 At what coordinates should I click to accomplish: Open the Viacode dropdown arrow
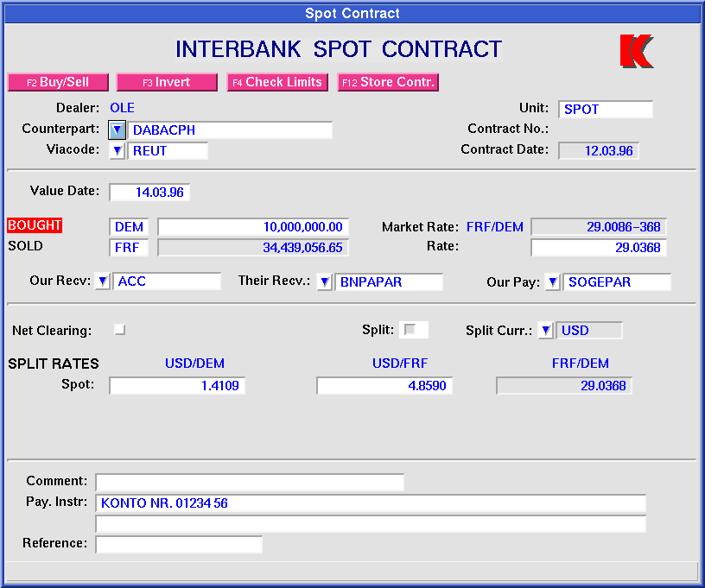(117, 151)
